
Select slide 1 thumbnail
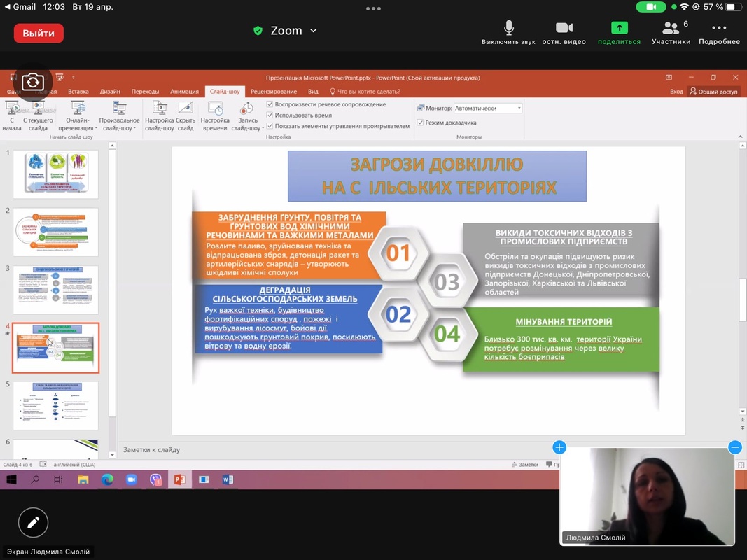tap(56, 174)
